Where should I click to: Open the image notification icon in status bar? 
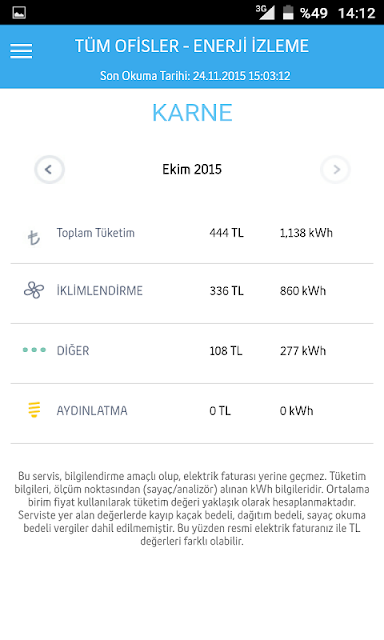pos(19,13)
